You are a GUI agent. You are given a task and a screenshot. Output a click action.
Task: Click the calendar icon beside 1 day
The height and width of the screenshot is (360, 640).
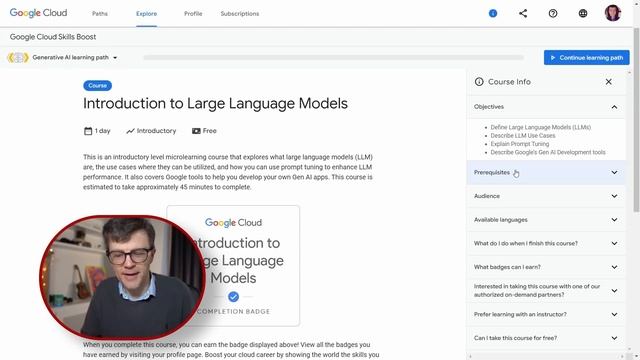coord(88,131)
